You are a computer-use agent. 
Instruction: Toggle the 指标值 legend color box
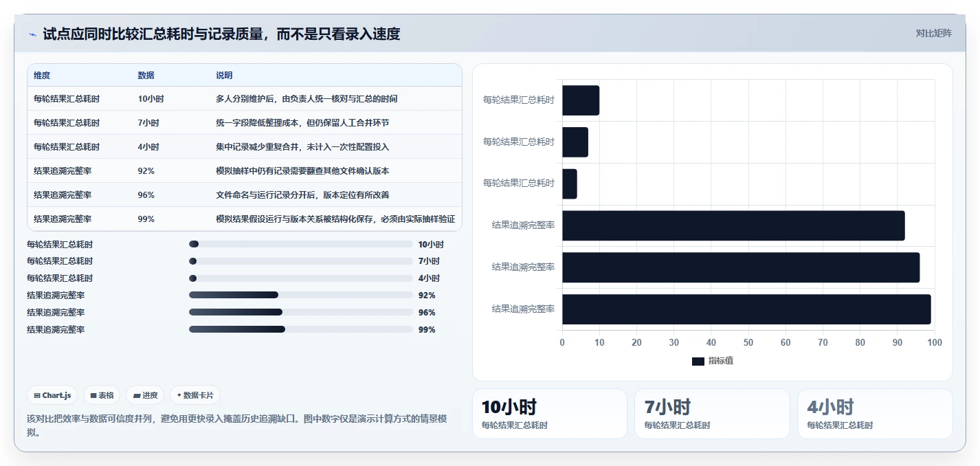click(698, 361)
